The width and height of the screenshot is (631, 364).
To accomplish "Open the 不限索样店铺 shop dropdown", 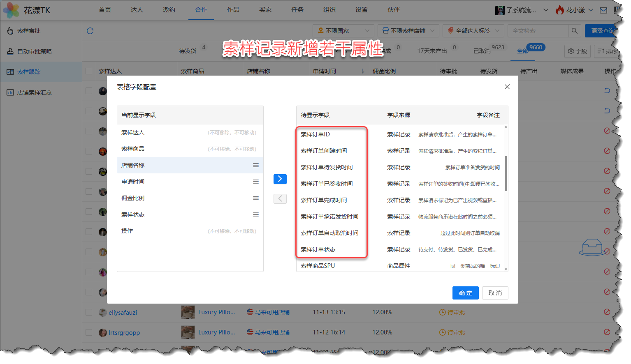I will pos(408,31).
